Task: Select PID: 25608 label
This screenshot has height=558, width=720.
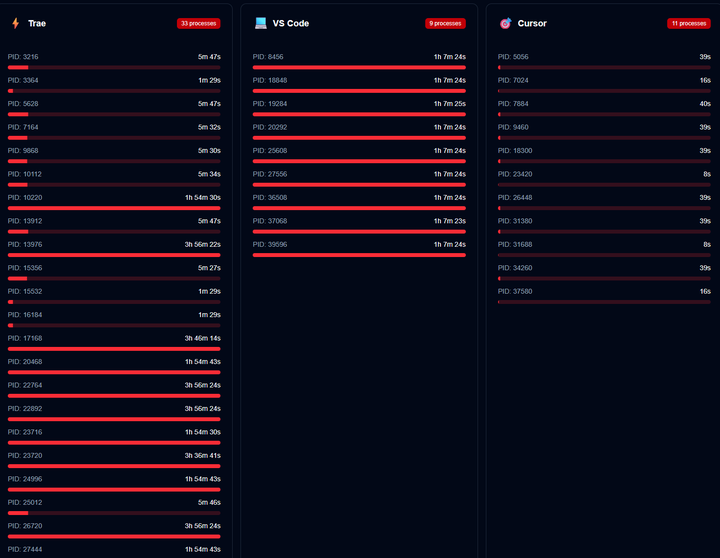Action: pyautogui.click(x=270, y=151)
